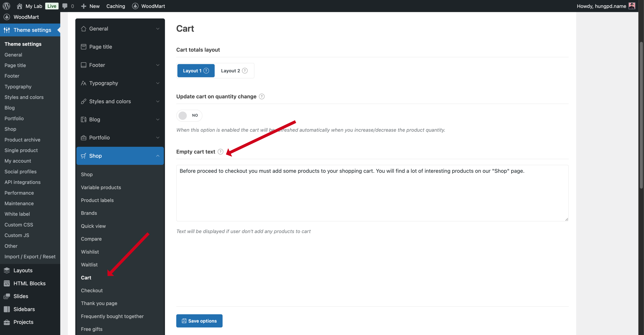The image size is (644, 335).
Task: Expand the Blog section chevron
Action: point(158,120)
